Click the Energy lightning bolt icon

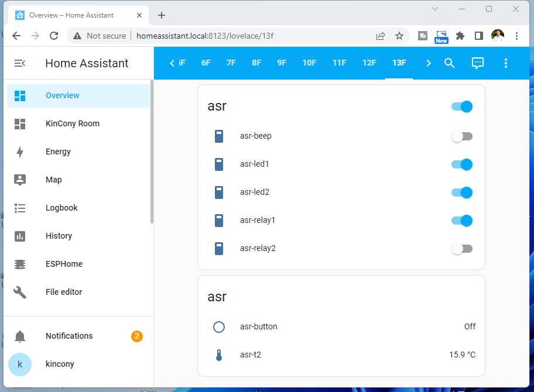pos(20,152)
